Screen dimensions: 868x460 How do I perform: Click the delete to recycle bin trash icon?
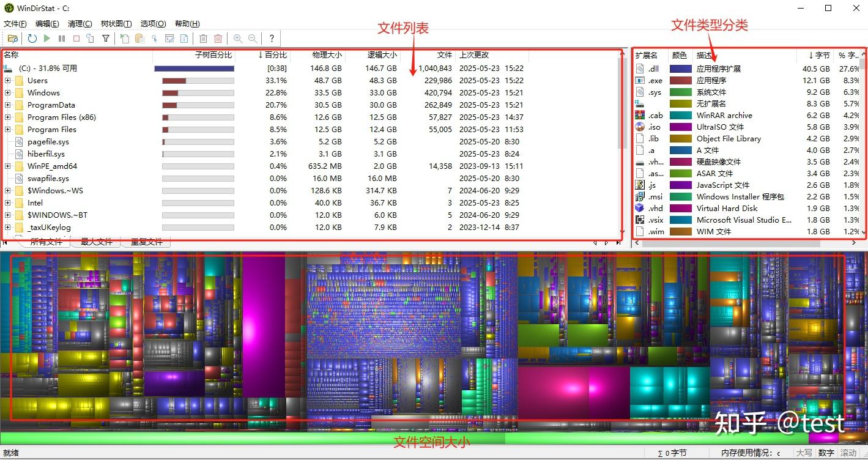click(x=204, y=38)
